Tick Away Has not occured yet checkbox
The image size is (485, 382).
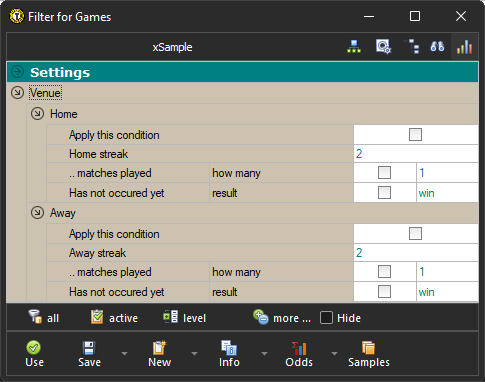384,292
